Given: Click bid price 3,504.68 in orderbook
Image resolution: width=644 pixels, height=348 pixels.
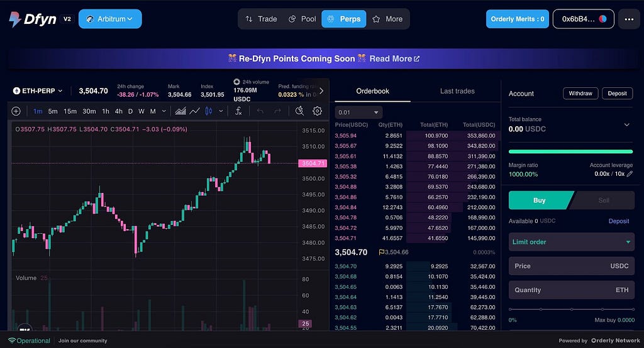Looking at the screenshot, I should point(345,276).
